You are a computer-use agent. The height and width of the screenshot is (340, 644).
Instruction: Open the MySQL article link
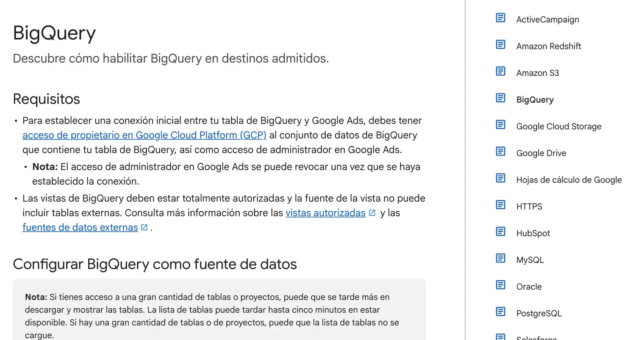[530, 260]
